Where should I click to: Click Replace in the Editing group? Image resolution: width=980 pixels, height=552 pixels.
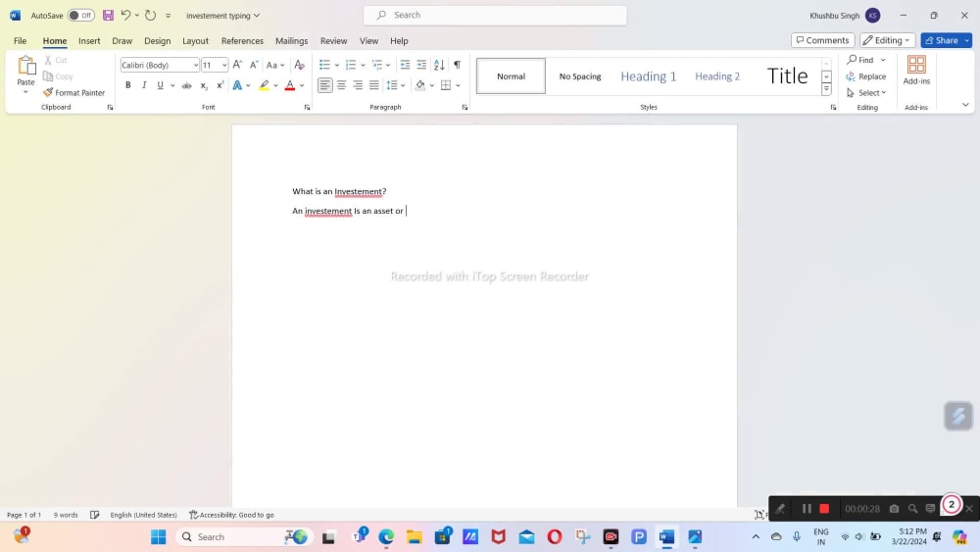[866, 76]
